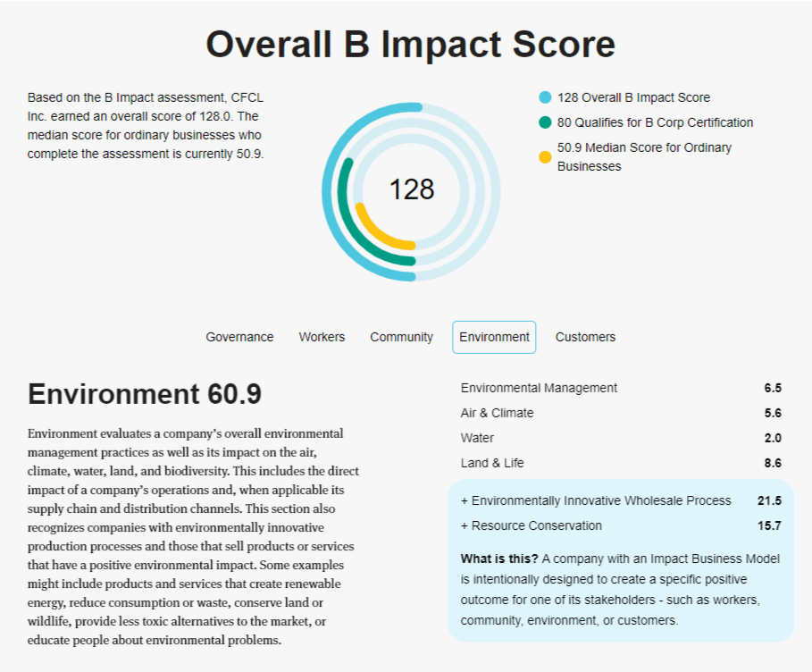Click the 15.7 score value

(769, 525)
